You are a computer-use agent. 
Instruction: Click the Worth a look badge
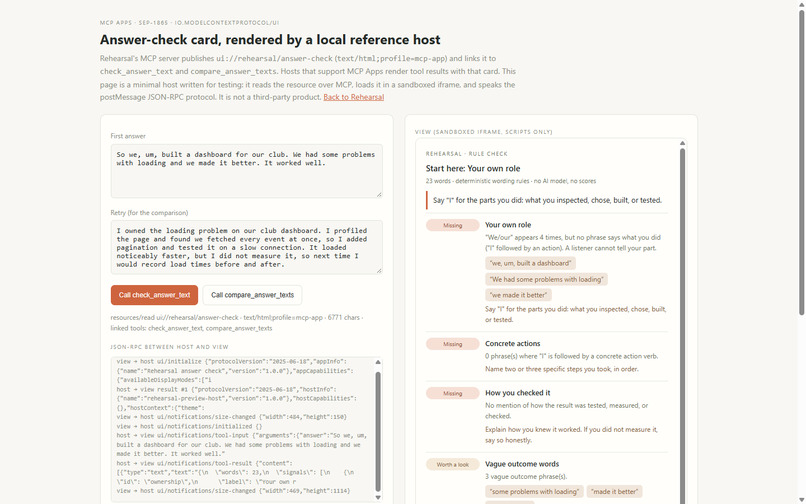453,464
